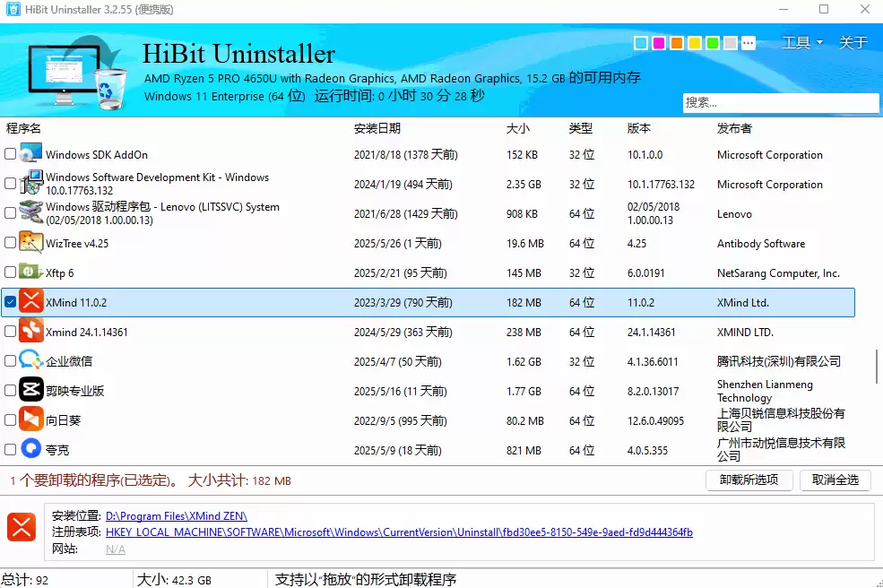
Task: Select the green theme color swatch
Action: [713, 43]
